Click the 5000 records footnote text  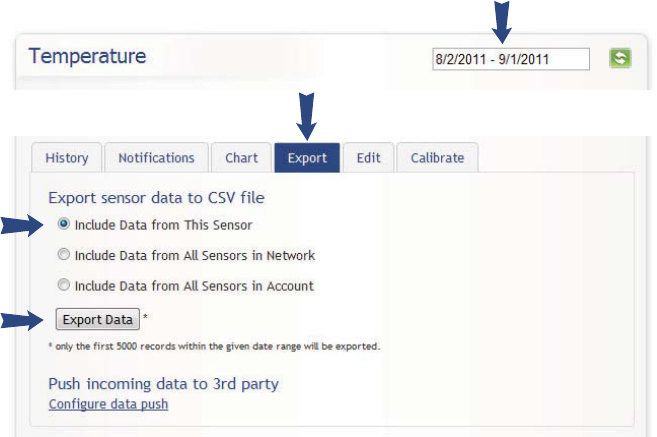[x=214, y=346]
